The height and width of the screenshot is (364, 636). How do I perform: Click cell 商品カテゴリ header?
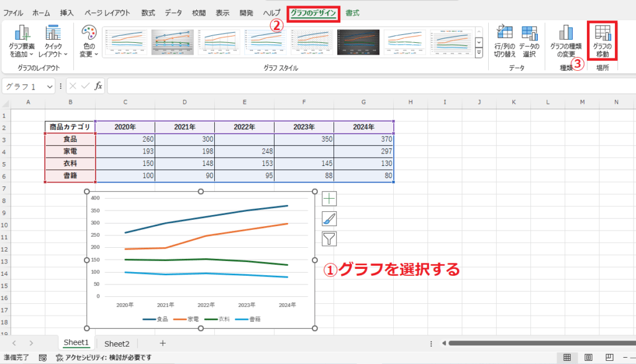(x=70, y=127)
